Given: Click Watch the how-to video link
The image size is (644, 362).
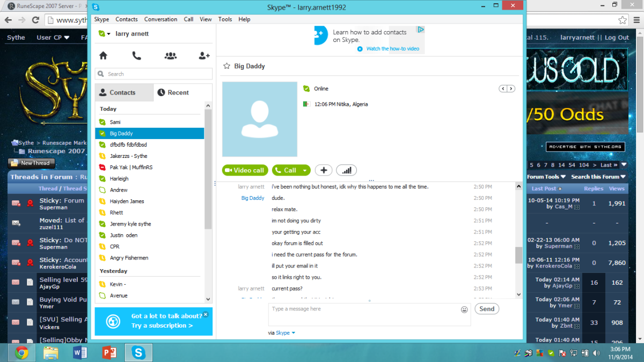Looking at the screenshot, I should 393,49.
